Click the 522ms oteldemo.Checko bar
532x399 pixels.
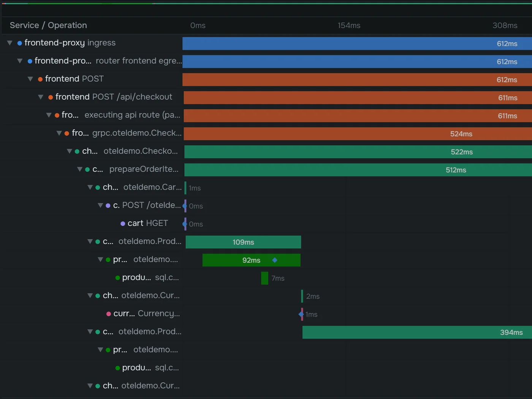point(358,152)
